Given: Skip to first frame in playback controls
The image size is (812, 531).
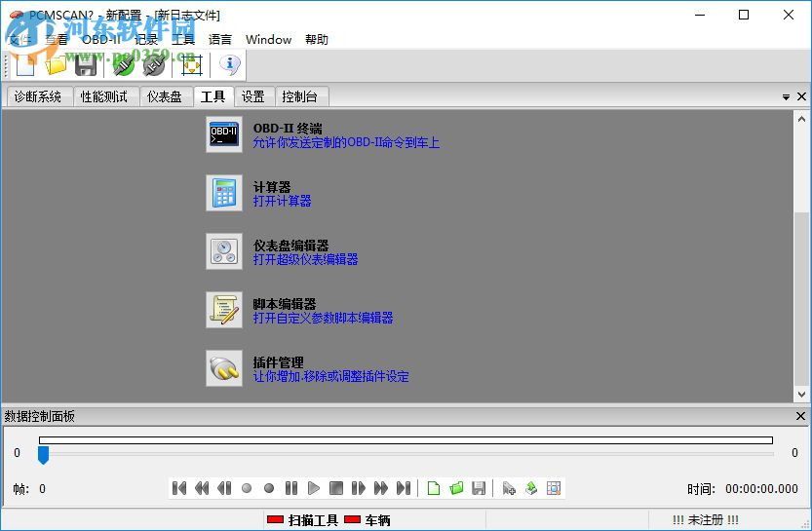Looking at the screenshot, I should click(179, 488).
